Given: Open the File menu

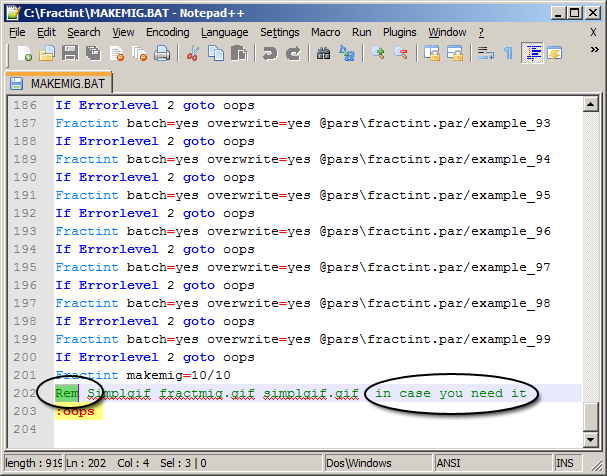Looking at the screenshot, I should [17, 33].
